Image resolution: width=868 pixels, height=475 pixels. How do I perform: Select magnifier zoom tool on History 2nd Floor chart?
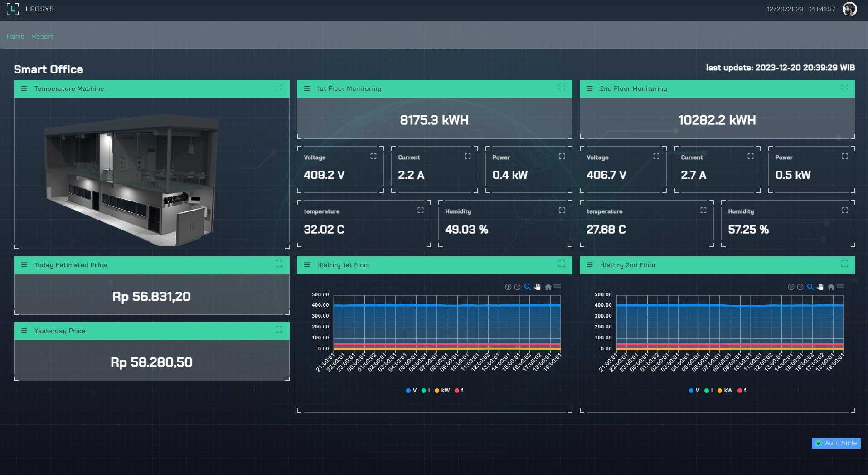click(810, 287)
